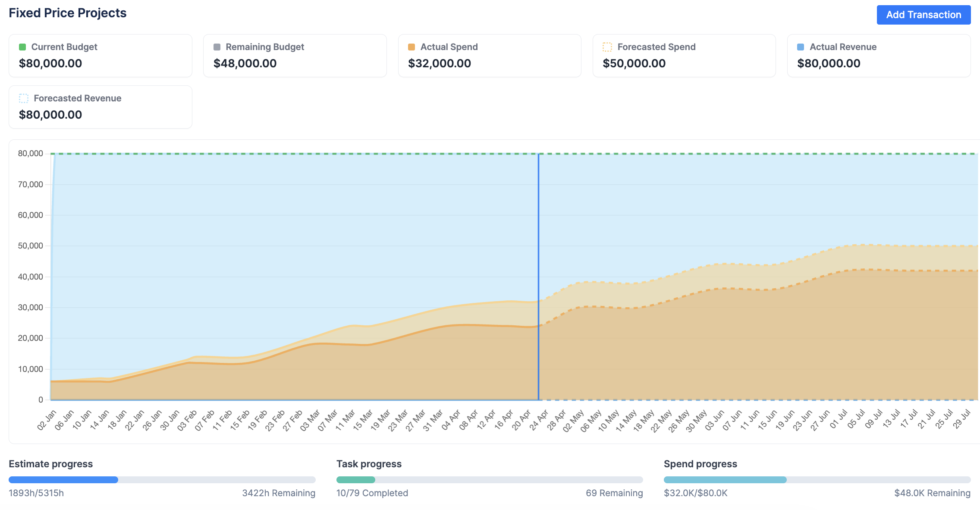Toggle the Remaining Budget series card
Screen dimensions: 980x510
tap(295, 56)
